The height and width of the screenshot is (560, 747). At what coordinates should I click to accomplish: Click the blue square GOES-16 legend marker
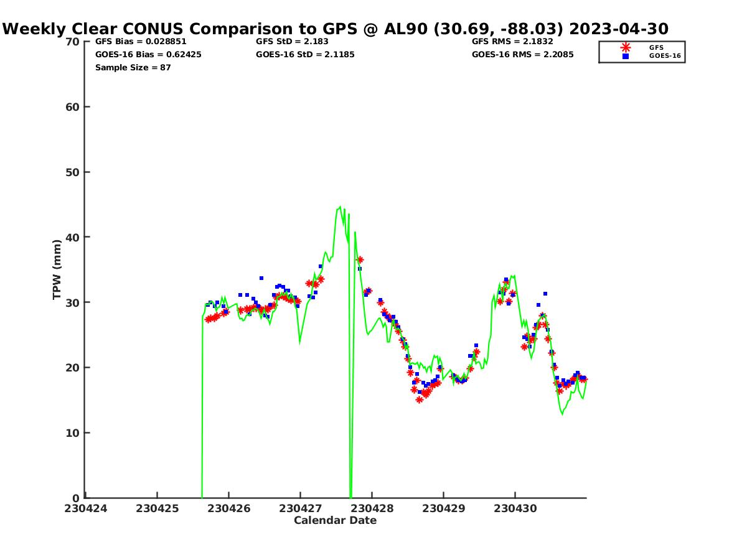626,56
